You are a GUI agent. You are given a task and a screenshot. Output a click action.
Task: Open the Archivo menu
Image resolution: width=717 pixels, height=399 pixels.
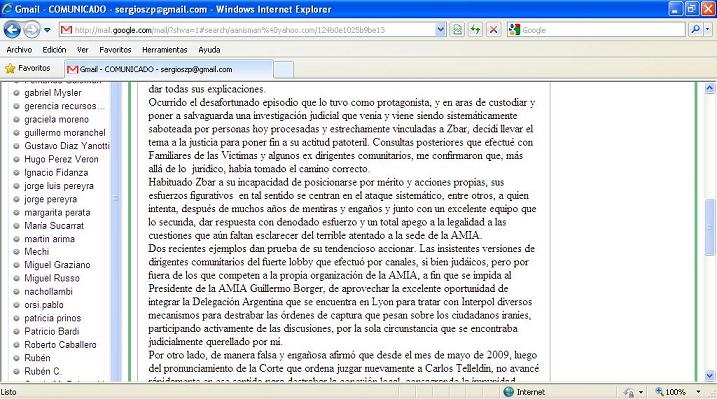[19, 50]
